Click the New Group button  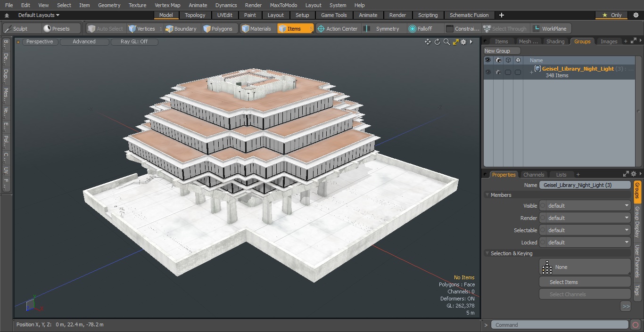(x=502, y=51)
